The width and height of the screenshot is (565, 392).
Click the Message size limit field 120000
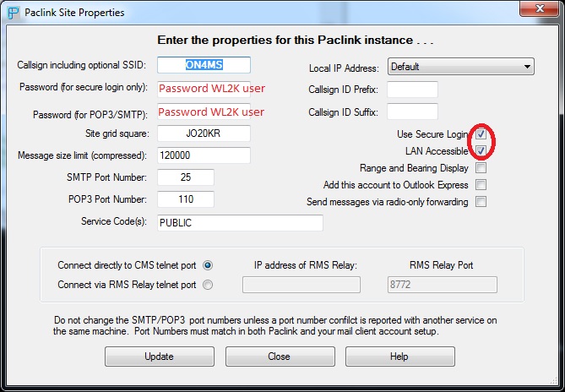click(x=204, y=155)
